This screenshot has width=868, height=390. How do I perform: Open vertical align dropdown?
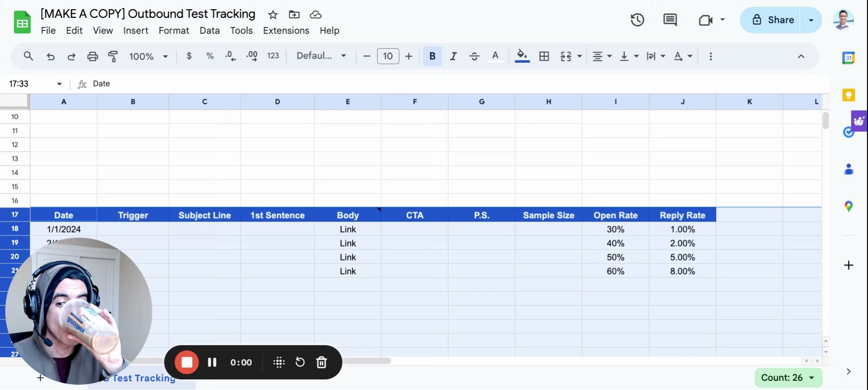tap(629, 56)
